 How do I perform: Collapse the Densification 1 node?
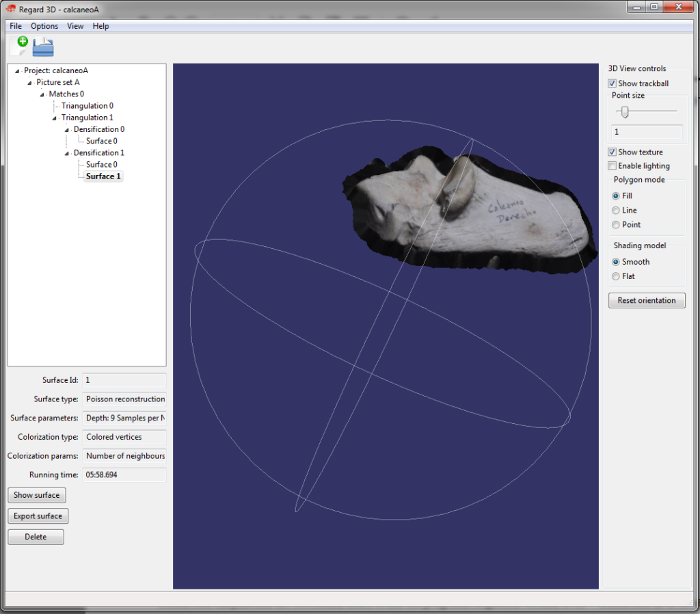click(x=67, y=153)
